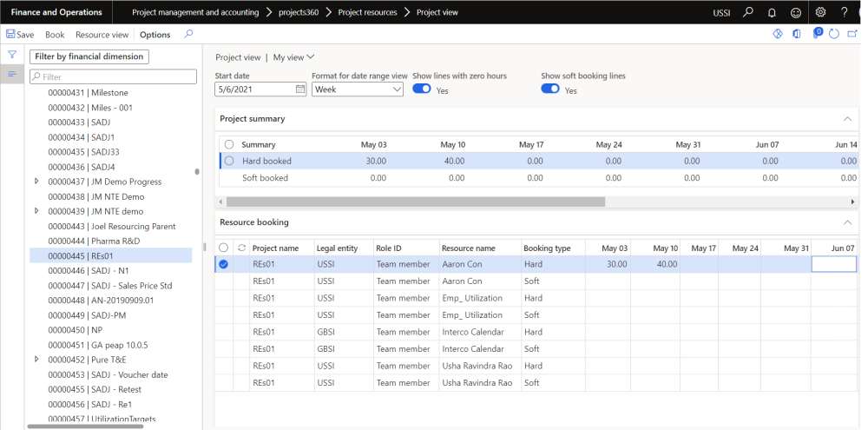Collapse the Project summary section
The width and height of the screenshot is (868, 430).
847,118
